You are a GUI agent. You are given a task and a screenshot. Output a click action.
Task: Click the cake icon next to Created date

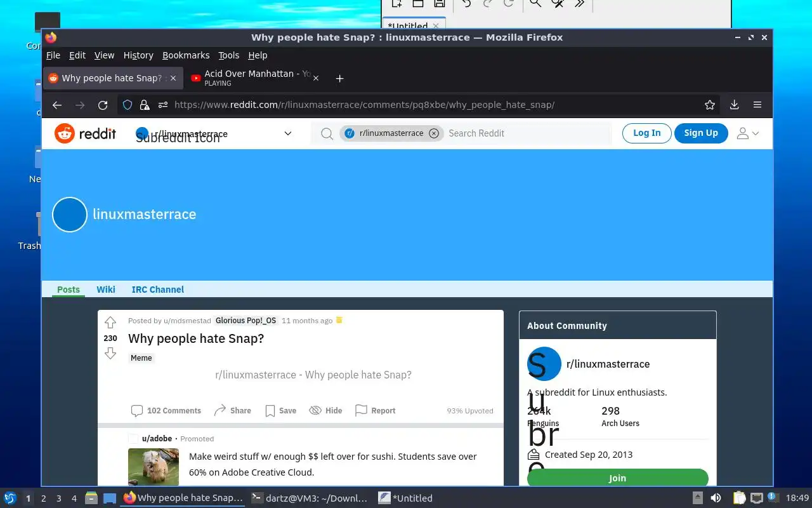click(534, 455)
